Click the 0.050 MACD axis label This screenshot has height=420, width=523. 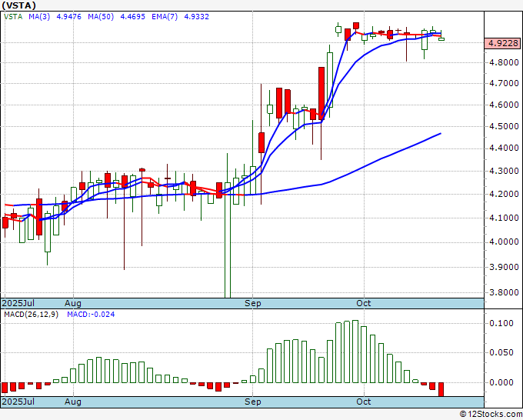pyautogui.click(x=501, y=352)
